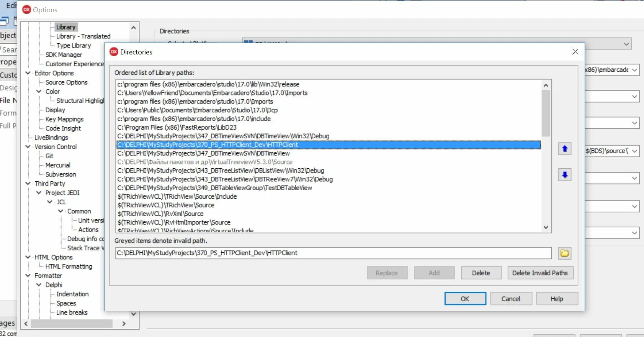
Task: Collapse HTML Options tree node
Action: click(x=28, y=257)
